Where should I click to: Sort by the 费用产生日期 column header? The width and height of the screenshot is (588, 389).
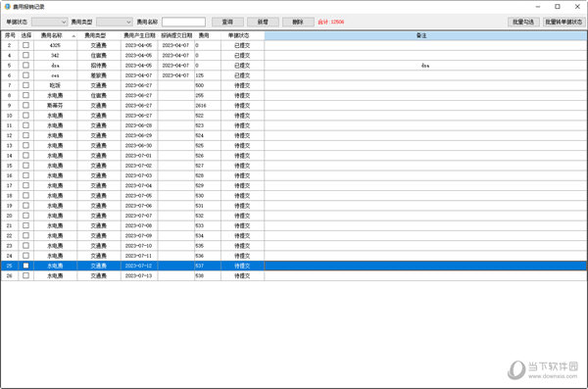point(139,35)
